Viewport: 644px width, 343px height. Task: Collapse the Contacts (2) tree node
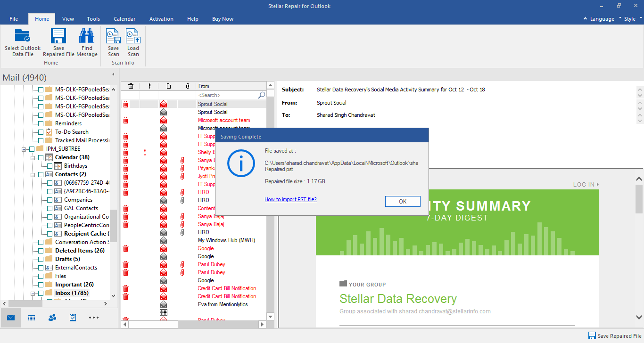tap(33, 174)
